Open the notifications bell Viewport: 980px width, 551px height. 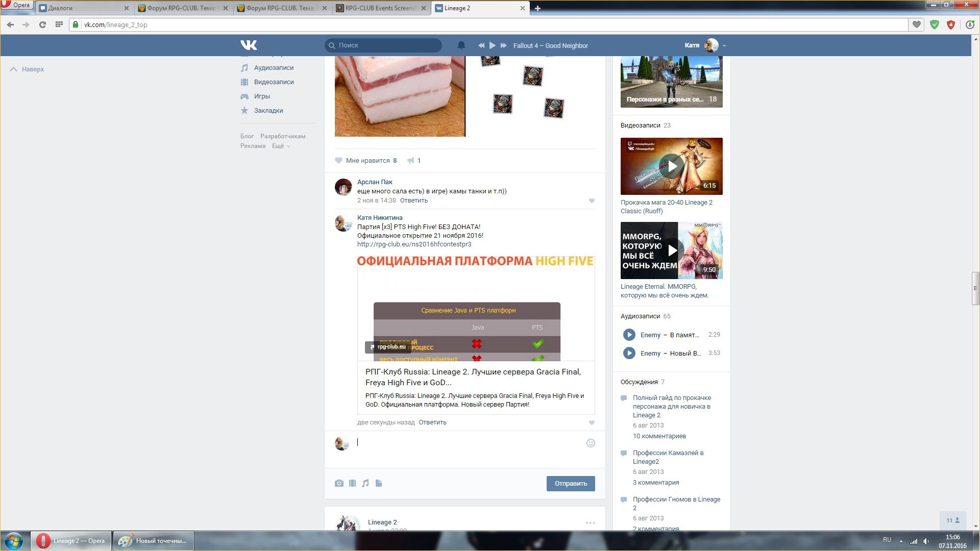pyautogui.click(x=461, y=45)
